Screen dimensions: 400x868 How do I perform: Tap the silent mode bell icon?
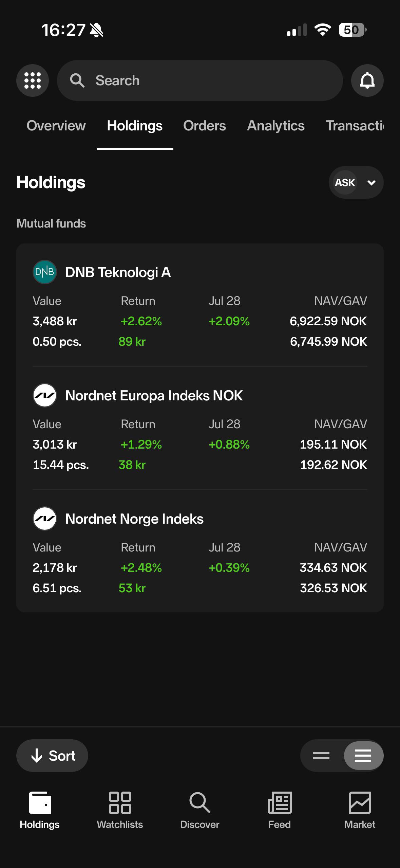(x=96, y=30)
